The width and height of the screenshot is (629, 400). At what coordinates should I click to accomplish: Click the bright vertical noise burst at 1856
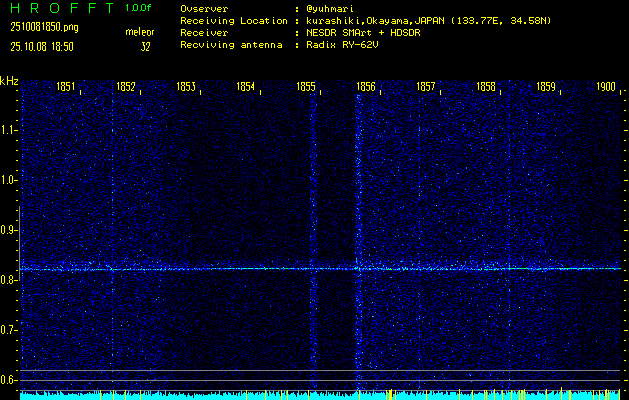coord(358,241)
